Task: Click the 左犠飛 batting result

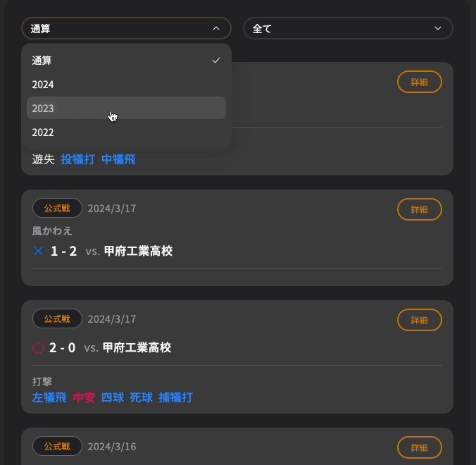Action: (x=49, y=397)
